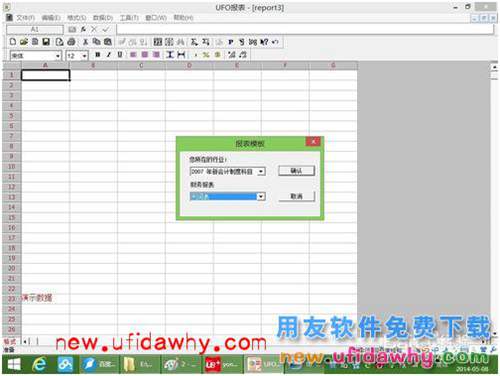Center align cell text
The image size is (500, 376).
(x=145, y=55)
